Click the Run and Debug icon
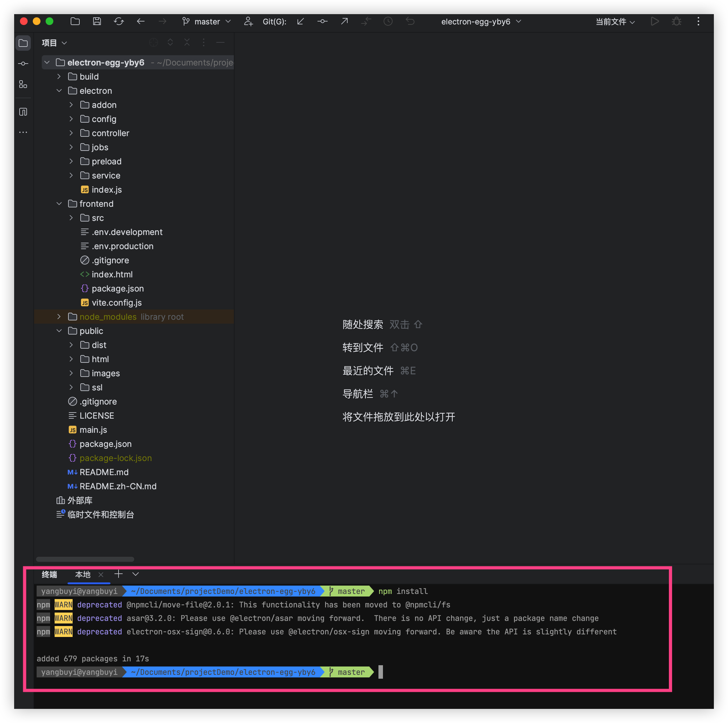Viewport: 728px width, 723px height. [676, 22]
